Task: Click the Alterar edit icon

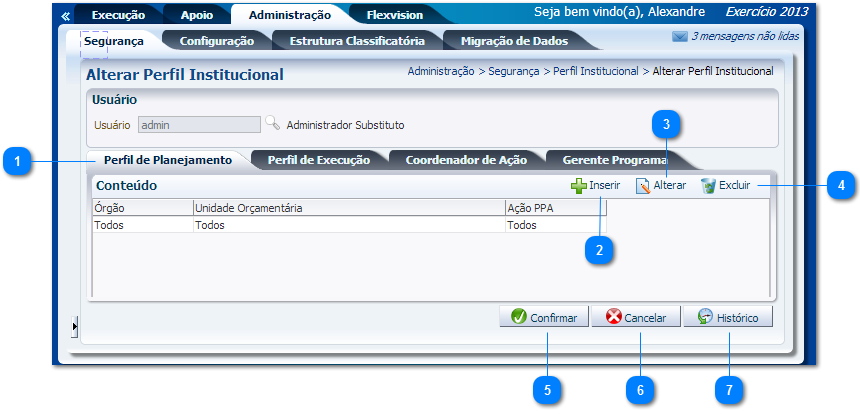Action: (x=643, y=185)
